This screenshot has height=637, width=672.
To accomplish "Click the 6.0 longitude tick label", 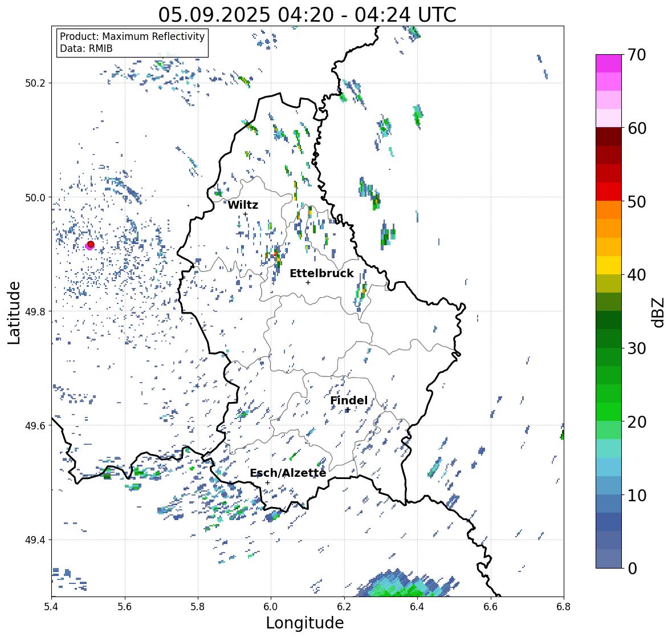I will (271, 607).
